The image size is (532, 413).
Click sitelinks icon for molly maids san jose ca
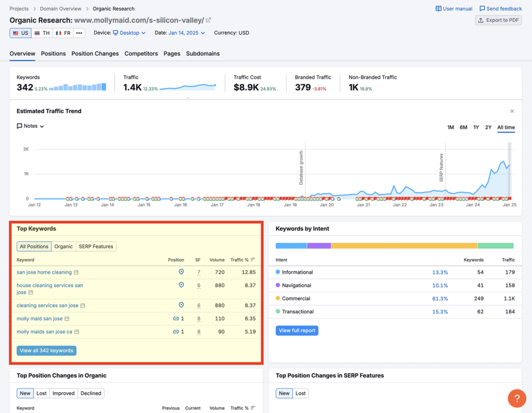pos(176,332)
